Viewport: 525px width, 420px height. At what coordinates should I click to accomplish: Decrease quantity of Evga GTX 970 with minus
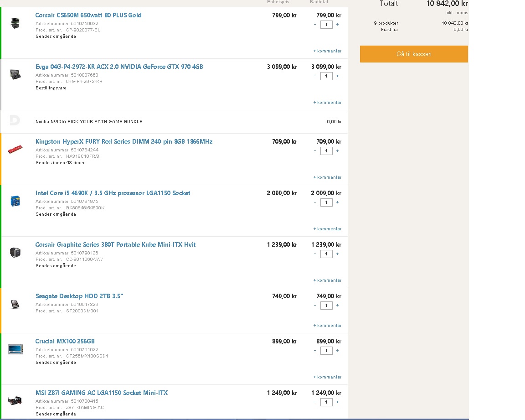(x=315, y=76)
